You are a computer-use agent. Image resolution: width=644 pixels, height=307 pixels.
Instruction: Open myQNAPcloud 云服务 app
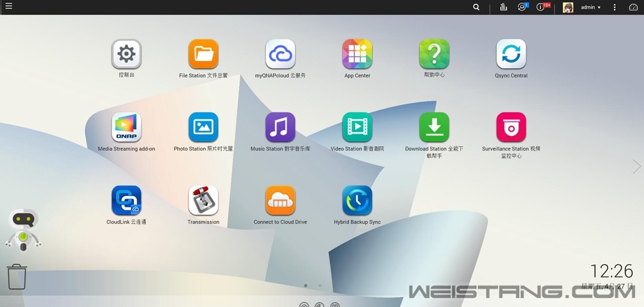[x=280, y=54]
